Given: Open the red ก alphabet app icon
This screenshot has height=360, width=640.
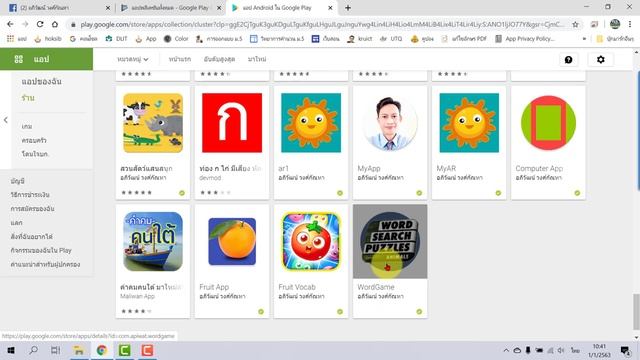Looking at the screenshot, I should (232, 123).
